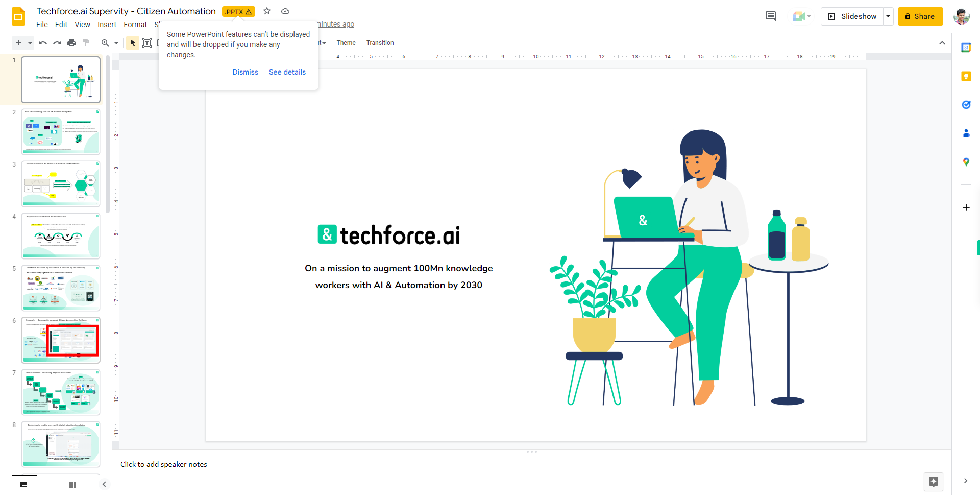This screenshot has width=980, height=495.
Task: Select slide 7 thumbnail
Action: 61,392
